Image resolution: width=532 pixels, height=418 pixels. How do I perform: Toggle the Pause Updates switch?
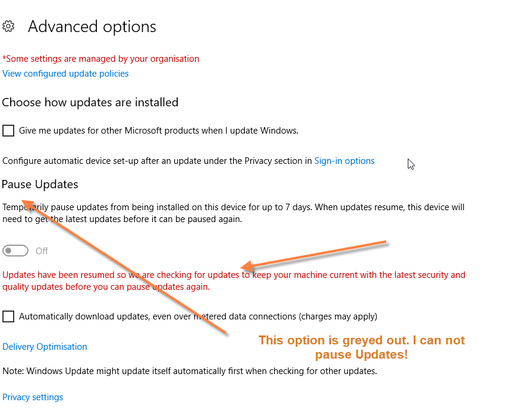[15, 251]
